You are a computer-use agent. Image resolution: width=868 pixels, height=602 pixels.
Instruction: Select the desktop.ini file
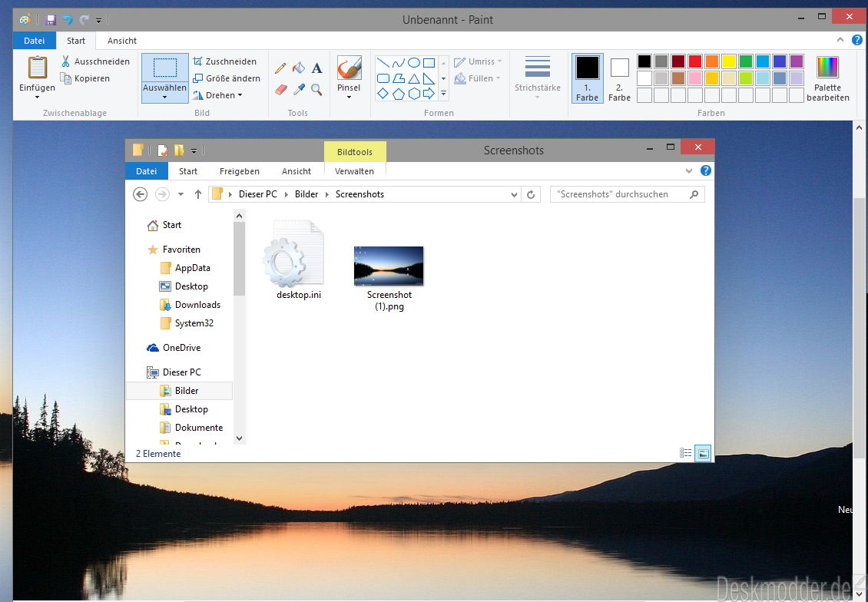(x=298, y=260)
